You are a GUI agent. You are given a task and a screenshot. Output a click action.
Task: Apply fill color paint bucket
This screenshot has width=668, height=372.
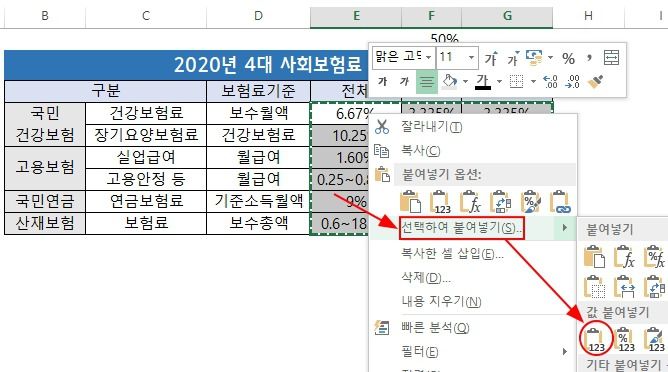450,81
